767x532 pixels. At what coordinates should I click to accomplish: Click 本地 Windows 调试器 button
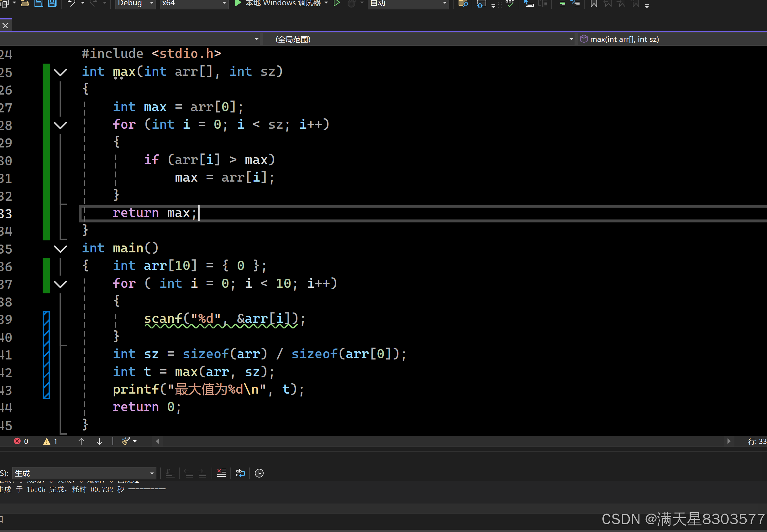pos(283,3)
